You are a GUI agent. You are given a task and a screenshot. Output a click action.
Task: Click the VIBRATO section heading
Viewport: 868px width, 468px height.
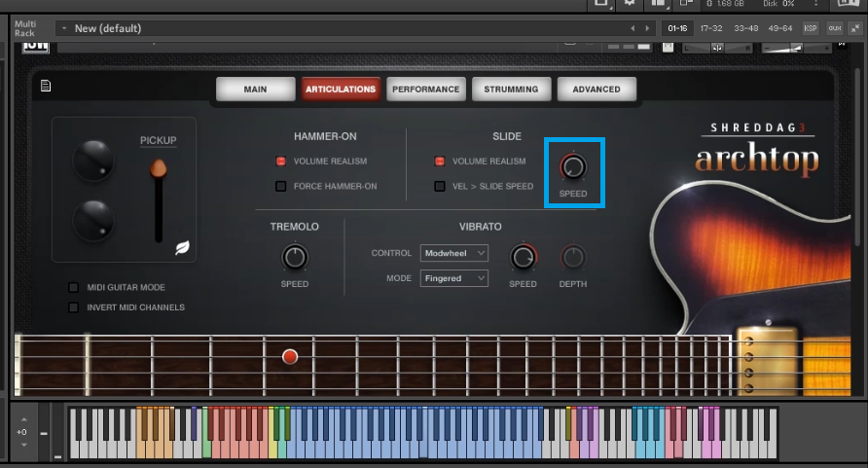tap(481, 227)
